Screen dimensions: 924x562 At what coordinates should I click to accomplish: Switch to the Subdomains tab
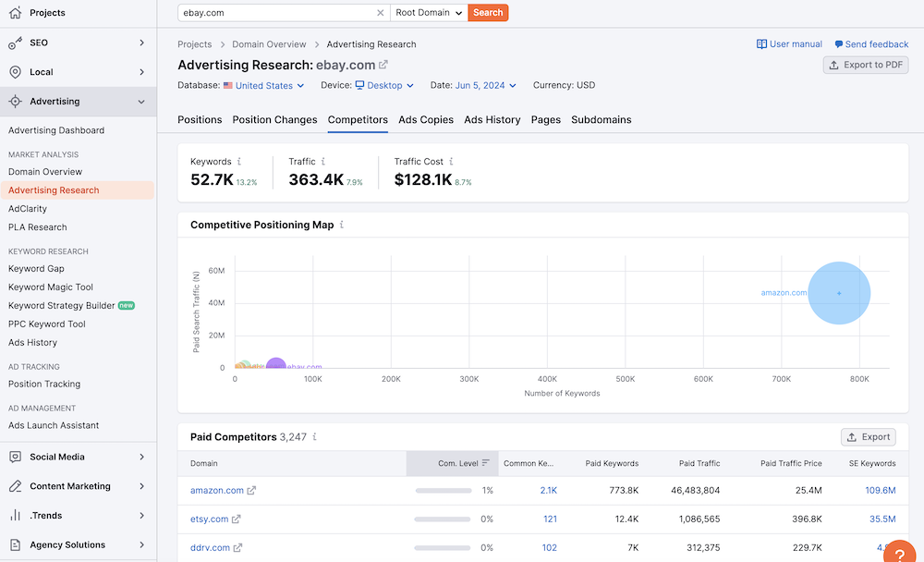pyautogui.click(x=602, y=120)
